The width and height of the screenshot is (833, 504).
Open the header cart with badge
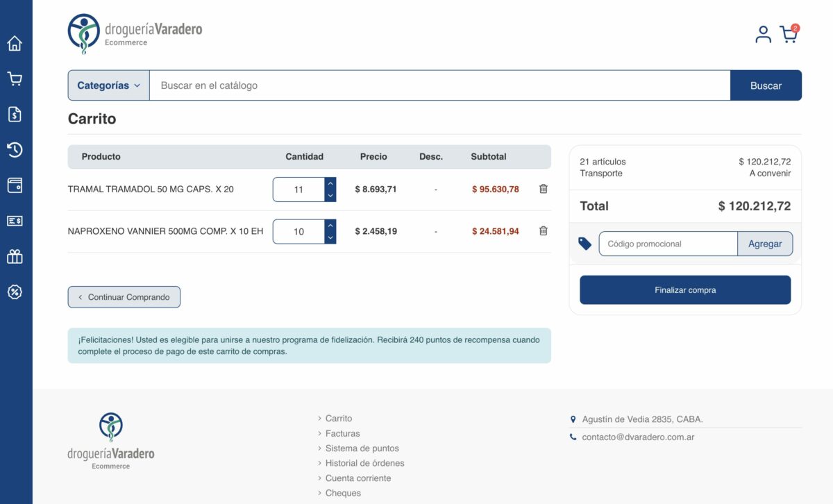pos(789,35)
